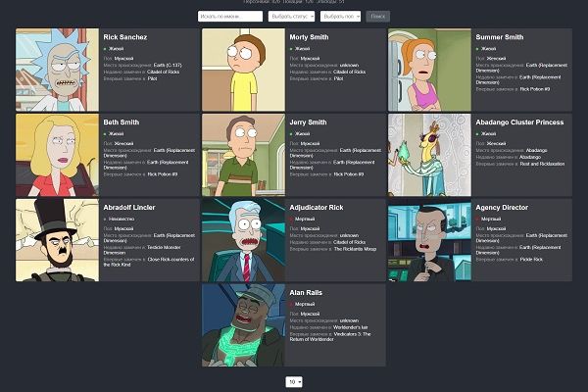
Task: Click the Adjudicator Rick name heading
Action: (317, 208)
